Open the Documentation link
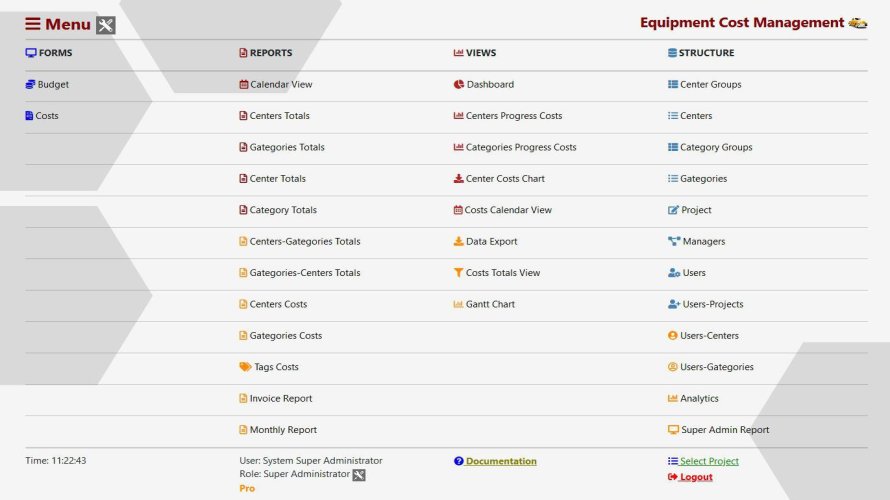This screenshot has height=500, width=890. click(501, 461)
